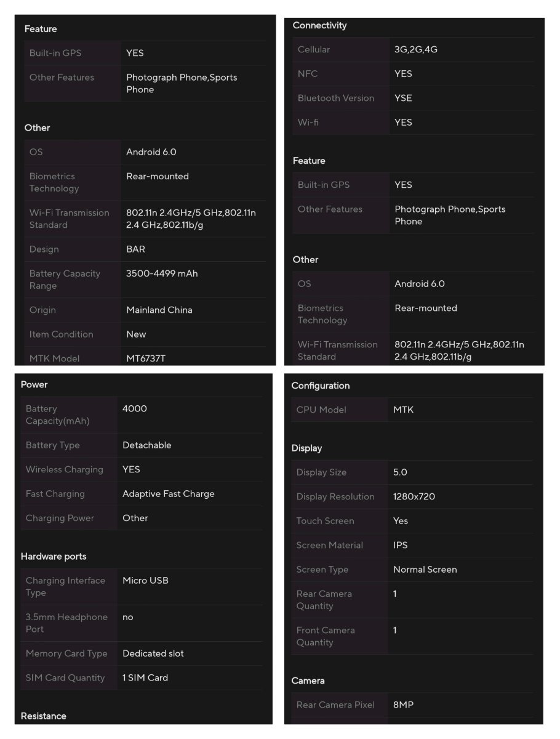The image size is (560, 739).
Task: Click the 3500-4499 mAh range value
Action: [x=162, y=273]
